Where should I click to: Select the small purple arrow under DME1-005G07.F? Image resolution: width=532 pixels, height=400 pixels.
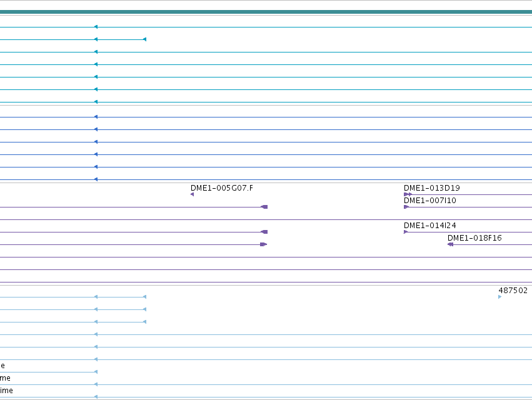[193, 194]
